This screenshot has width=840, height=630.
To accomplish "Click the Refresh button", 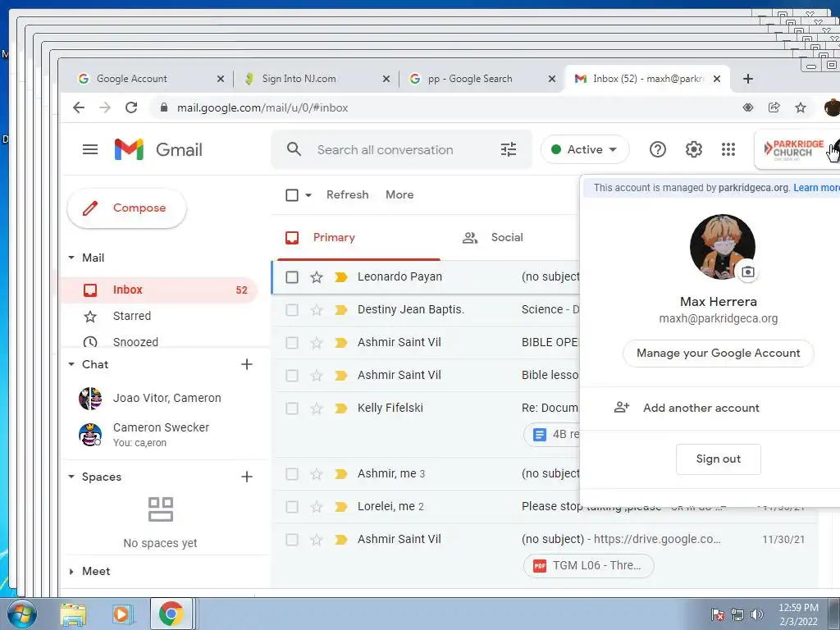I will 348,195.
